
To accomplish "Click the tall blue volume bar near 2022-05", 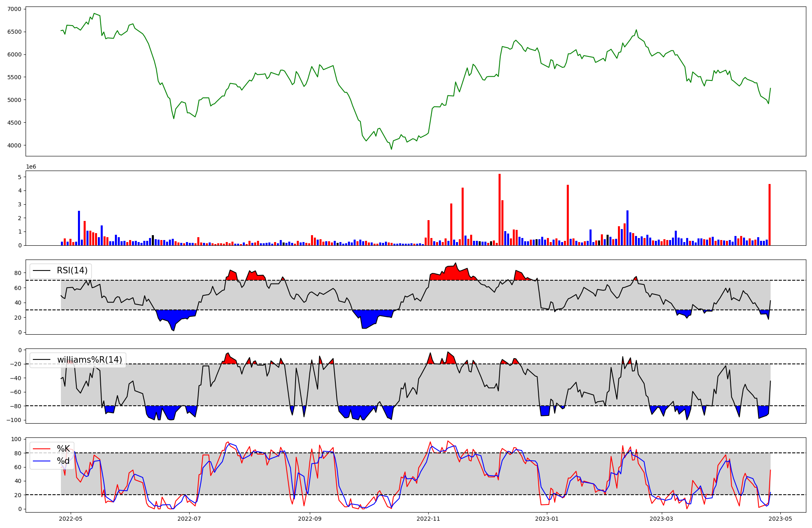I will pyautogui.click(x=79, y=228).
